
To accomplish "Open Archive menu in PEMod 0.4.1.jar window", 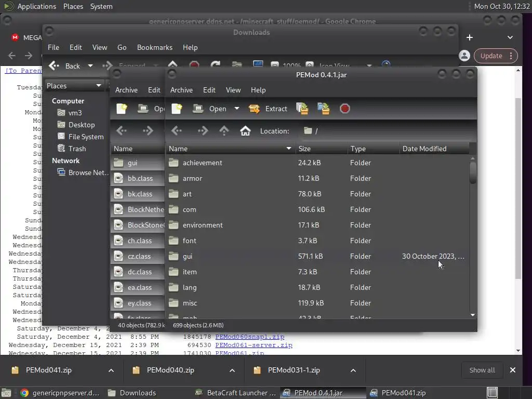I will (181, 90).
